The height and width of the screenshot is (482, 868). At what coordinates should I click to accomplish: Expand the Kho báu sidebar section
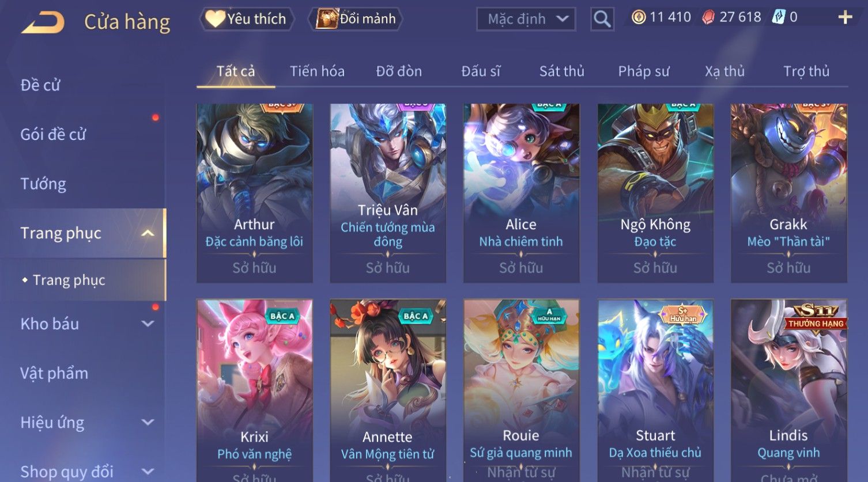pos(148,324)
